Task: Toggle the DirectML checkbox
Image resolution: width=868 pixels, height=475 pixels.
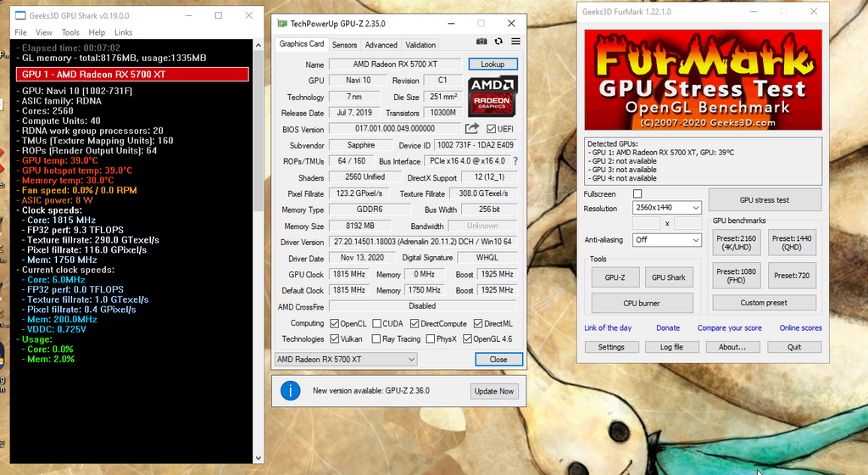Action: click(478, 323)
